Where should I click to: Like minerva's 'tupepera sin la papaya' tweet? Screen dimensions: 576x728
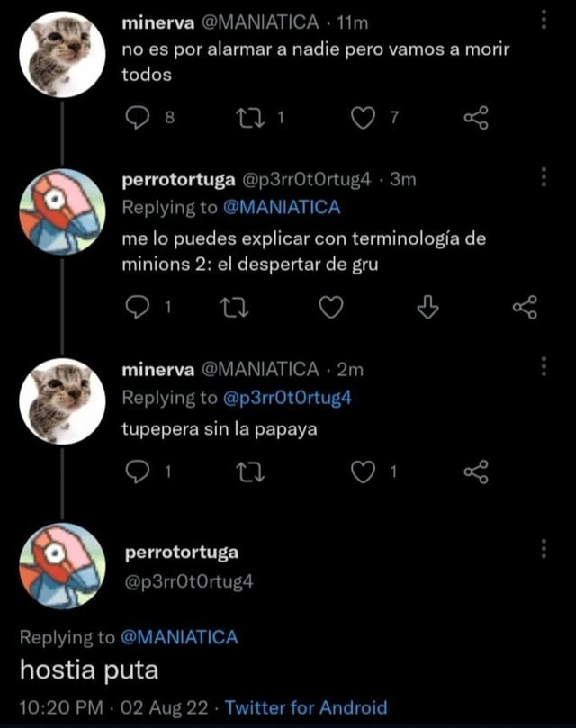coord(366,465)
